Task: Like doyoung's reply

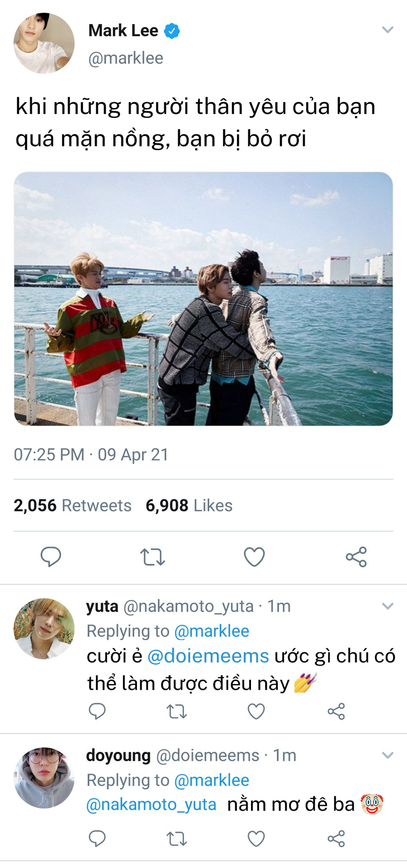Action: click(256, 839)
